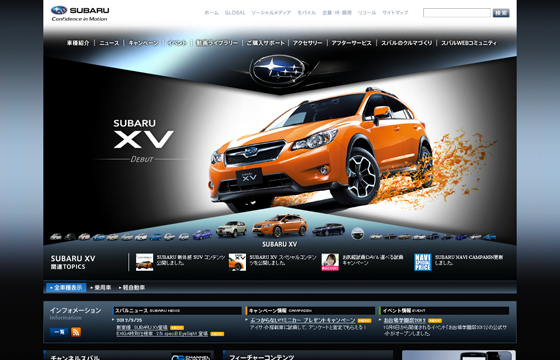Open the 企業・IR・採用 link
Image resolution: width=560 pixels, height=360 pixels.
(337, 12)
